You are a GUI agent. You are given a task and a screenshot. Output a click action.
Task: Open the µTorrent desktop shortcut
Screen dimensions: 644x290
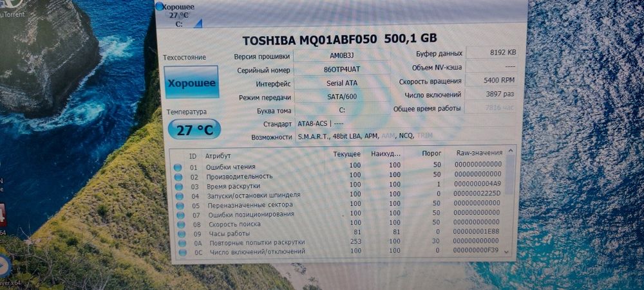(x=12, y=9)
